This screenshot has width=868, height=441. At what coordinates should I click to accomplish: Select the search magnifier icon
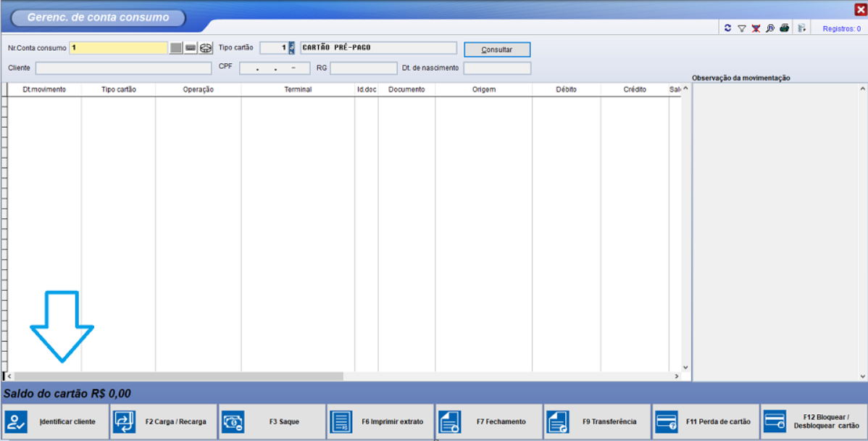point(769,28)
